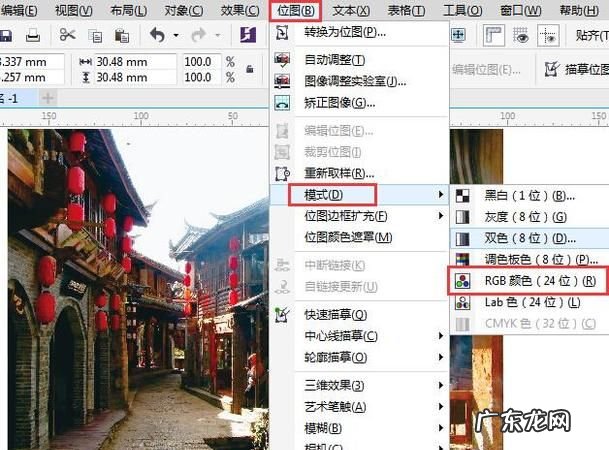
Task: Open the 效果(C) menu
Action: tap(240, 10)
